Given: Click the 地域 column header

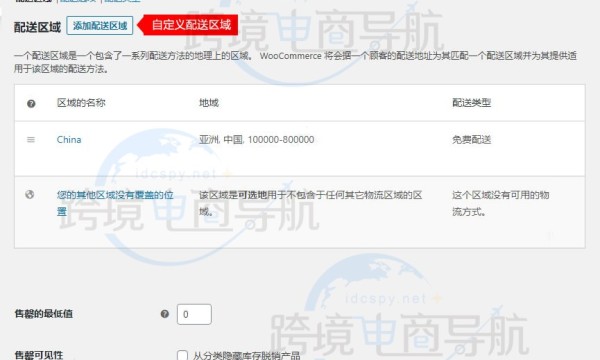Looking at the screenshot, I should point(209,103).
